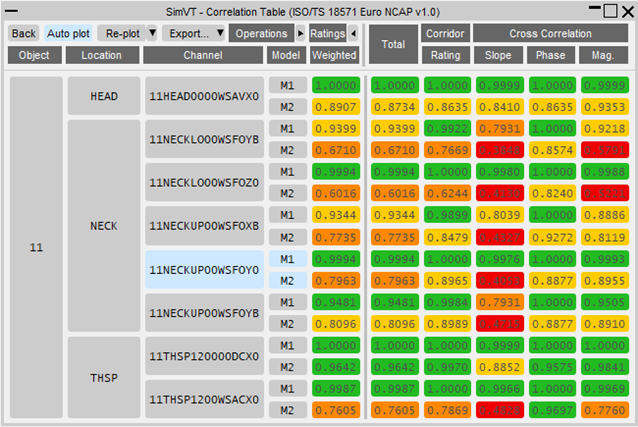Click the Channel column header

(x=203, y=55)
